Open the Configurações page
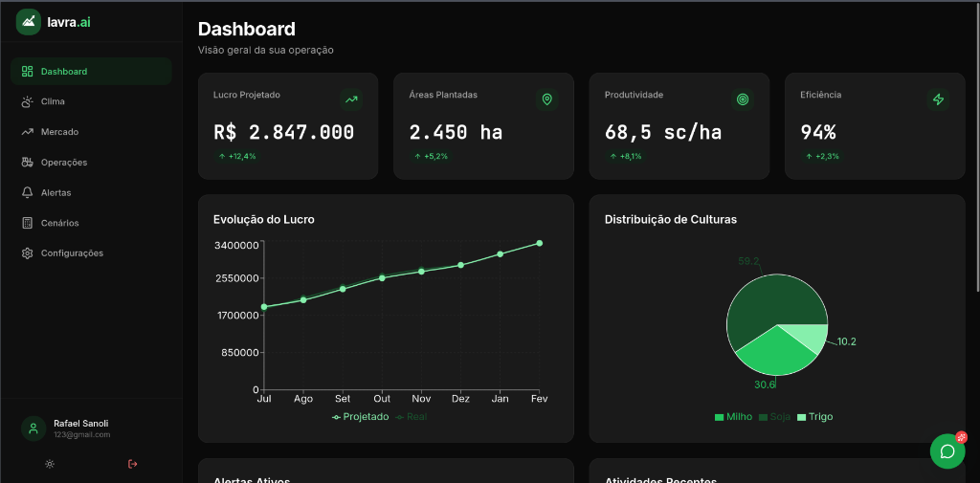980x483 pixels. 72,253
